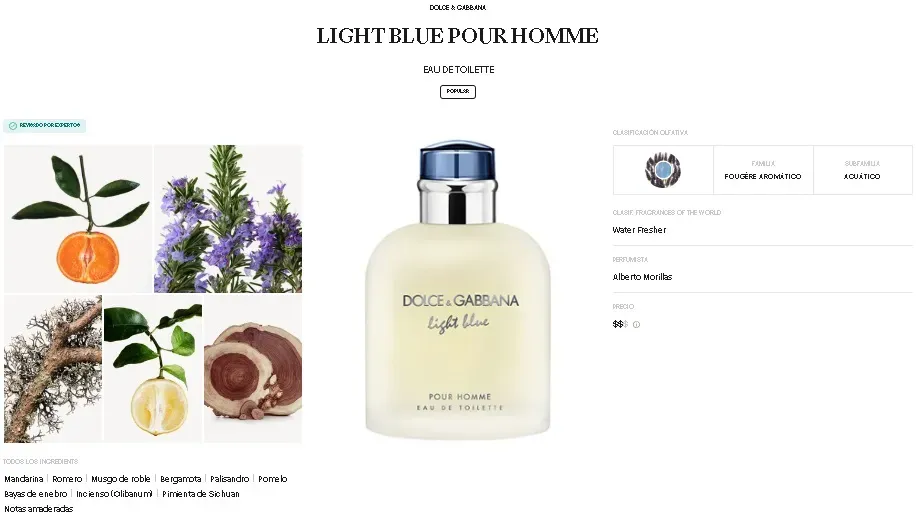Viewport: 916px width, 527px height.
Task: Click the green expert-reviewed checkmark icon
Action: (13, 126)
